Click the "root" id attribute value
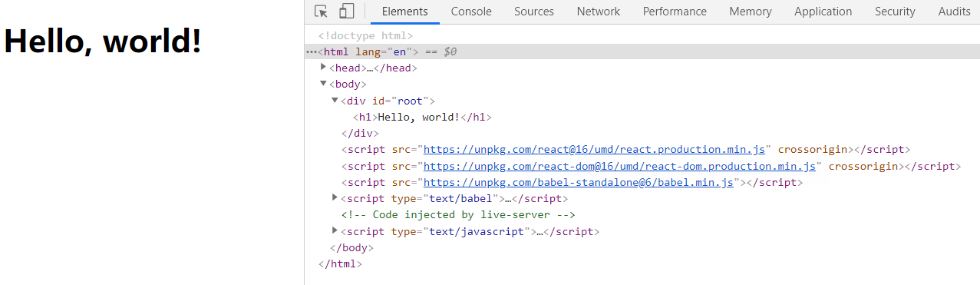The height and width of the screenshot is (285, 980). (x=411, y=101)
